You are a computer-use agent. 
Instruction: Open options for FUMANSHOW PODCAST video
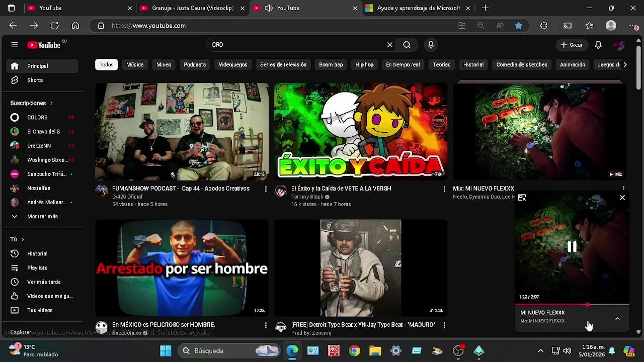coord(266,189)
